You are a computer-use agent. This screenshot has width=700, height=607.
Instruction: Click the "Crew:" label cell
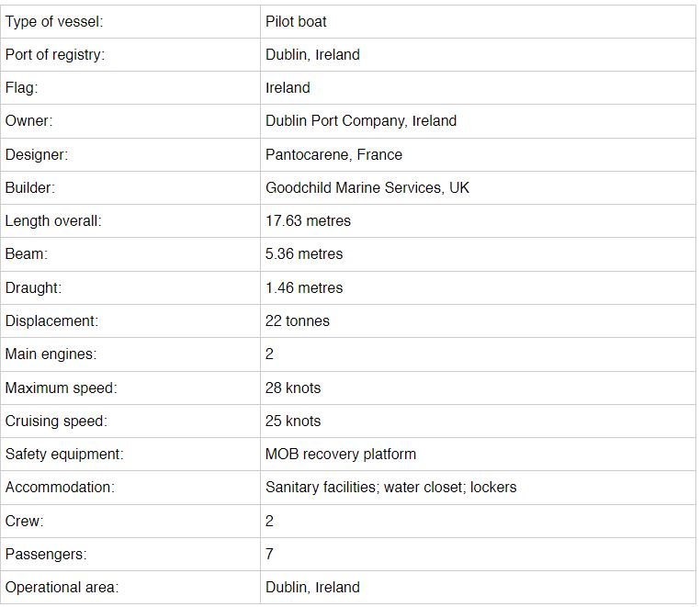pos(25,521)
